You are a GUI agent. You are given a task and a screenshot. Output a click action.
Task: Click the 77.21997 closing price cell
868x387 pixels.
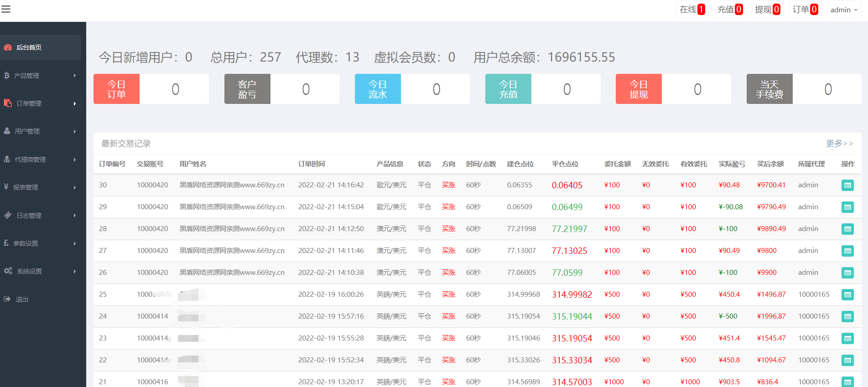[x=569, y=229]
